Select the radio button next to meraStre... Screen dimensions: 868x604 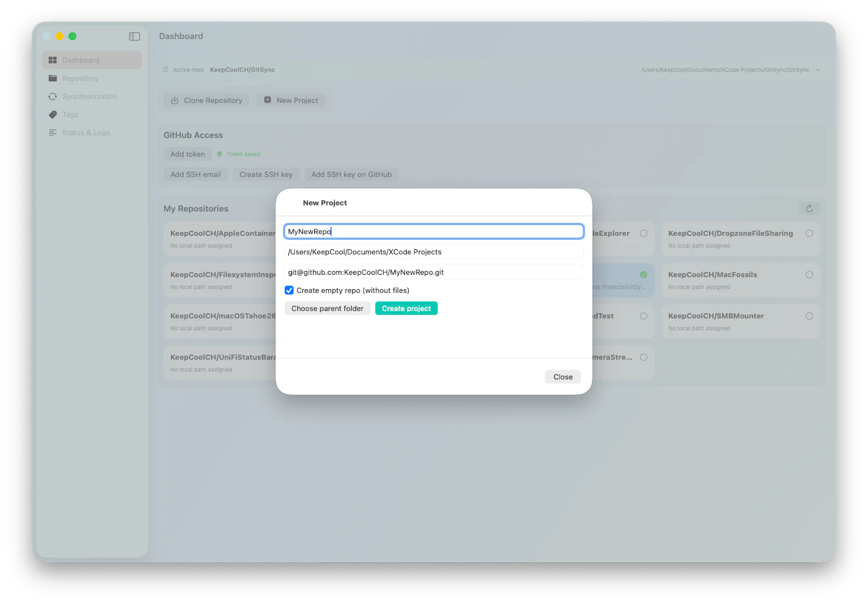coord(643,357)
